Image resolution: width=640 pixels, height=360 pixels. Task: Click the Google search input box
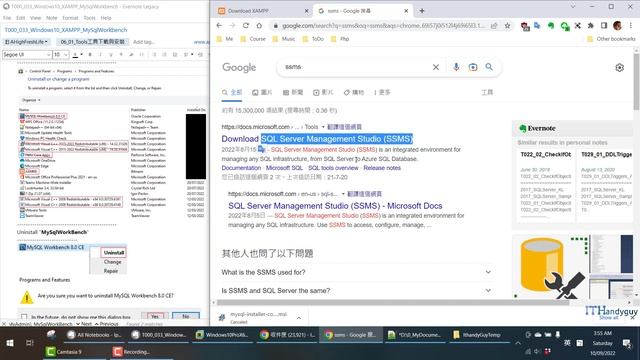[x=355, y=67]
